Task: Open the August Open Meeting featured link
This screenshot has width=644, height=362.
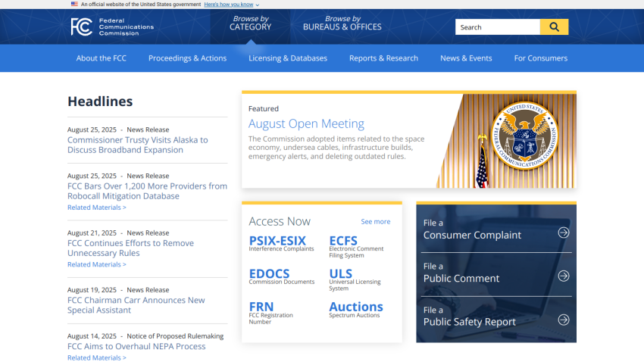Action: pyautogui.click(x=306, y=123)
